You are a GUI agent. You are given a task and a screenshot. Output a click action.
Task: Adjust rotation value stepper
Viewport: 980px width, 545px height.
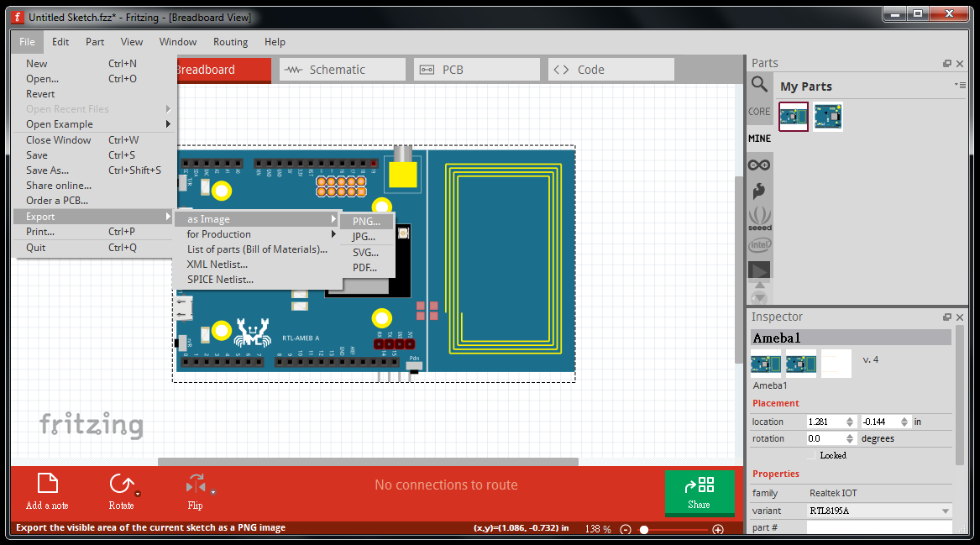(849, 438)
